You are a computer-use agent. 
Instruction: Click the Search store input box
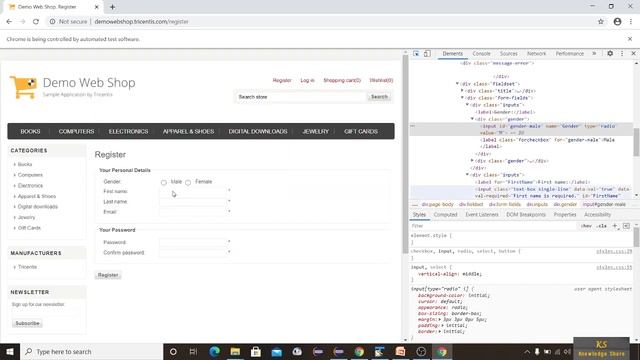[300, 97]
